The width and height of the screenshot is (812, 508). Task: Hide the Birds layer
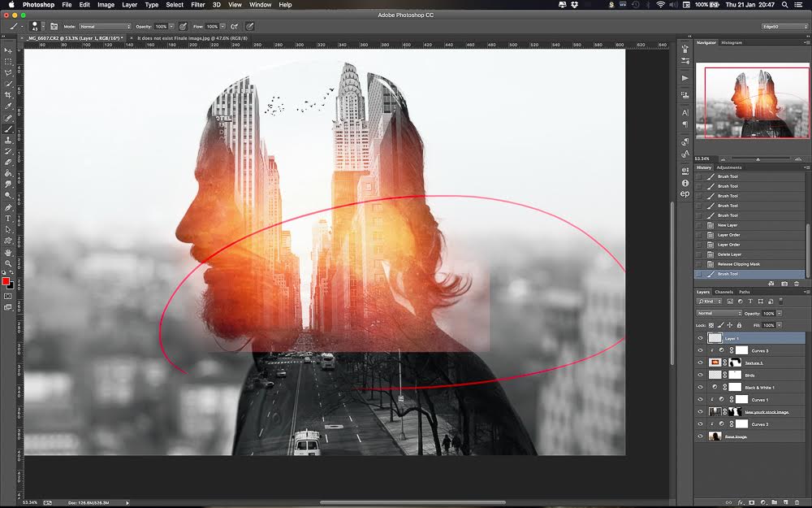point(700,376)
